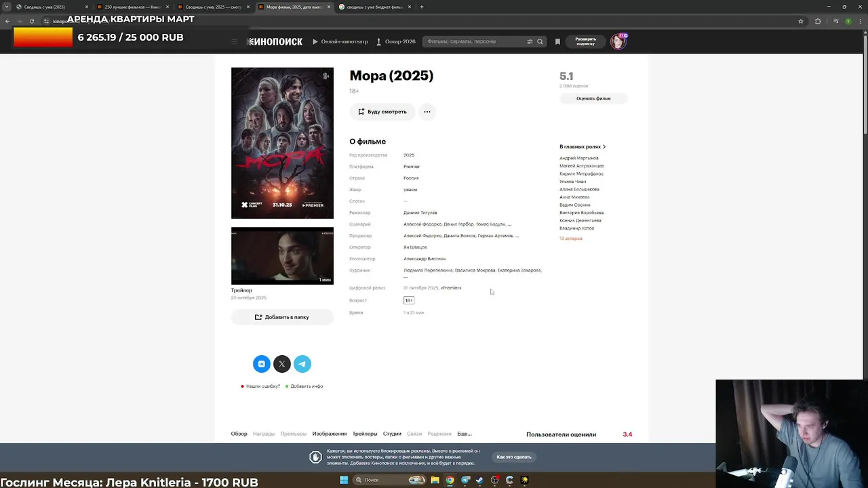868x488 pixels.
Task: Open operator Ян Шевцов page
Action: point(415,247)
